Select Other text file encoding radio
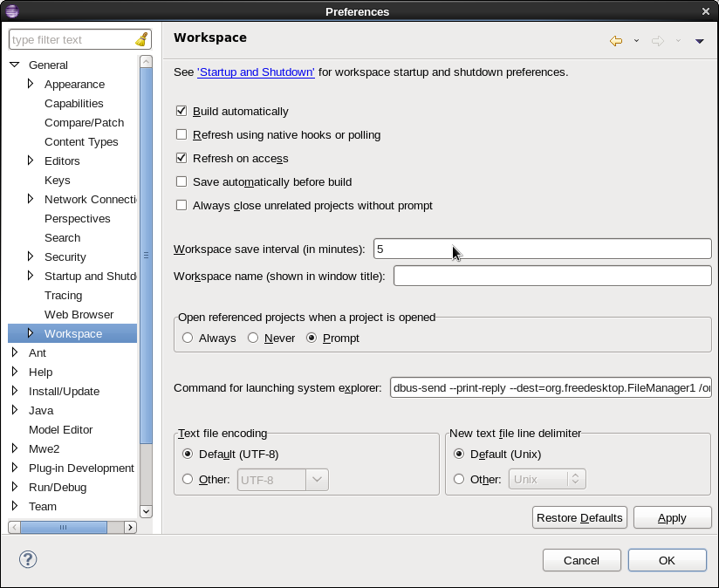This screenshot has width=719, height=588. coord(187,479)
